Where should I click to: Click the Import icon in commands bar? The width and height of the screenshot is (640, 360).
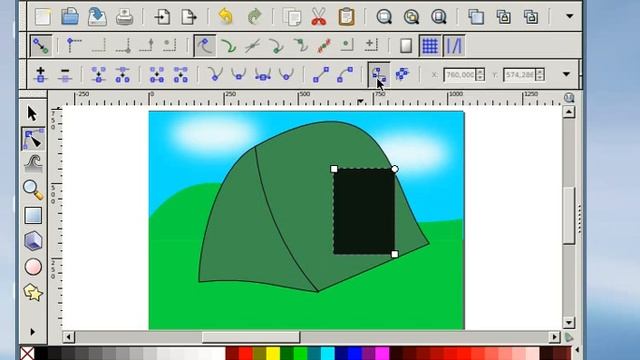coord(162,17)
